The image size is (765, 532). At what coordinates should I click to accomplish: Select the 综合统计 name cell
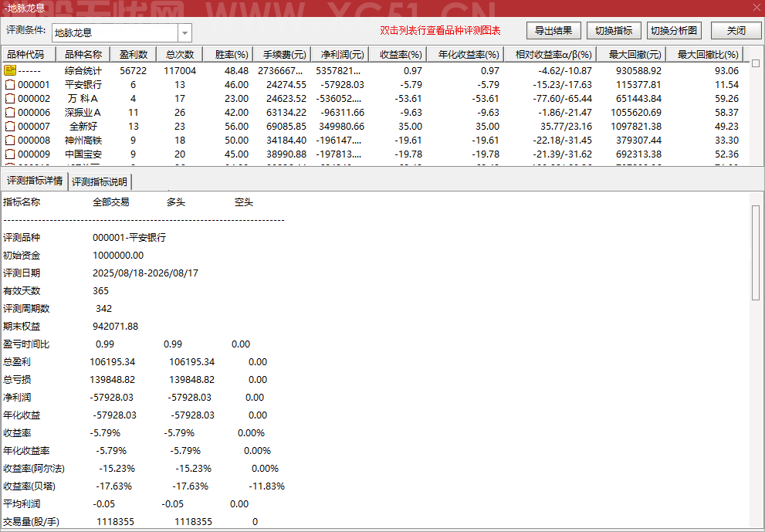(83, 70)
